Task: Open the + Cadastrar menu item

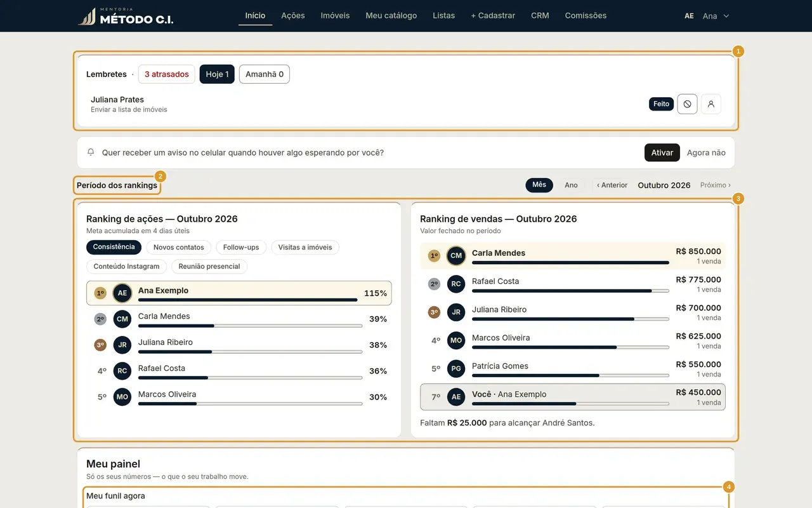Action: tap(493, 16)
